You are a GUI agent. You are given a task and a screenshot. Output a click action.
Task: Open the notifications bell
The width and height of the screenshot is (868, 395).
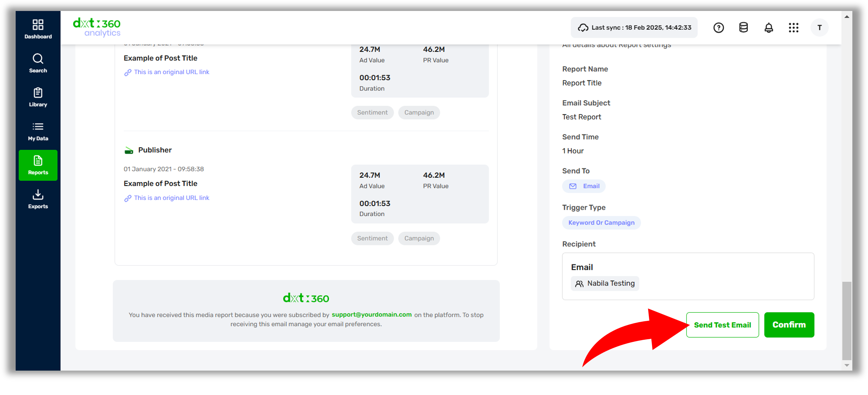pyautogui.click(x=768, y=28)
